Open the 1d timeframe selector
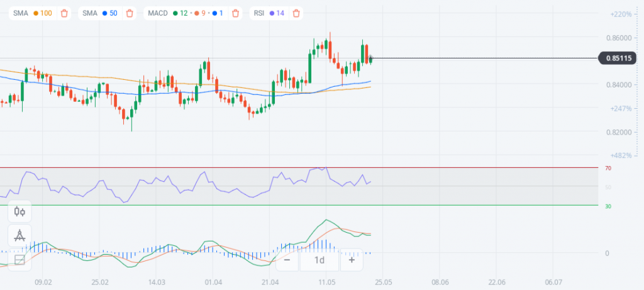This screenshot has width=644, height=290. [x=319, y=260]
